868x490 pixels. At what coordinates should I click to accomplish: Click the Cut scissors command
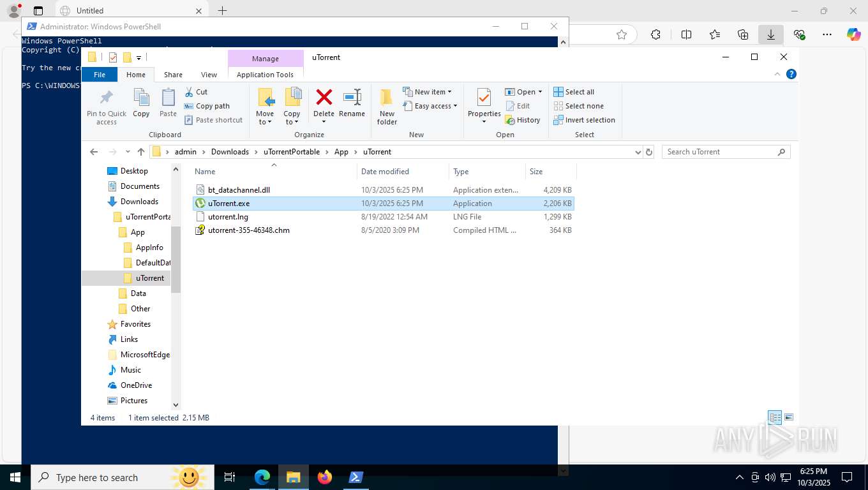coord(196,92)
